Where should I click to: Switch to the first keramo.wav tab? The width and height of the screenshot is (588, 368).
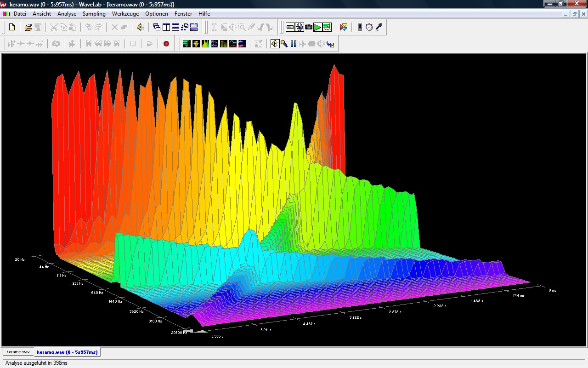coord(18,352)
